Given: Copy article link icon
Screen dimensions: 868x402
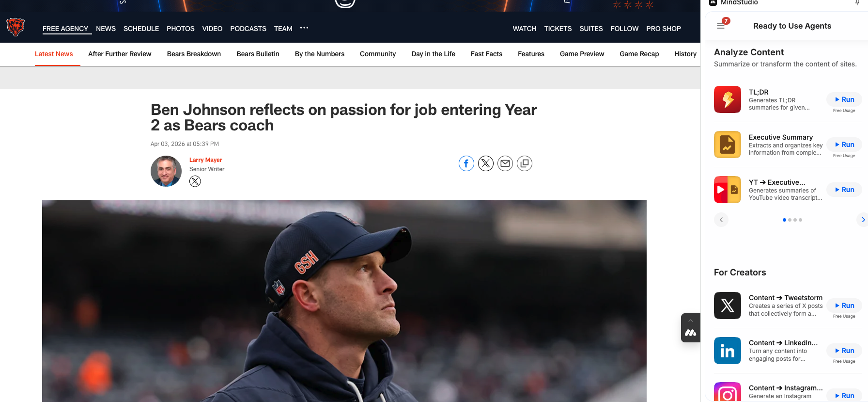Looking at the screenshot, I should tap(524, 163).
